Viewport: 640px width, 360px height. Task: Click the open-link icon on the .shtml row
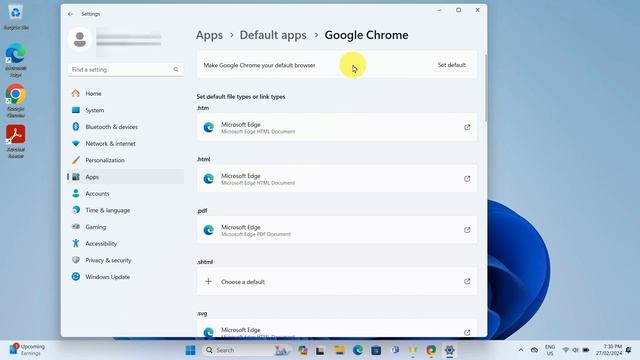pyautogui.click(x=467, y=281)
